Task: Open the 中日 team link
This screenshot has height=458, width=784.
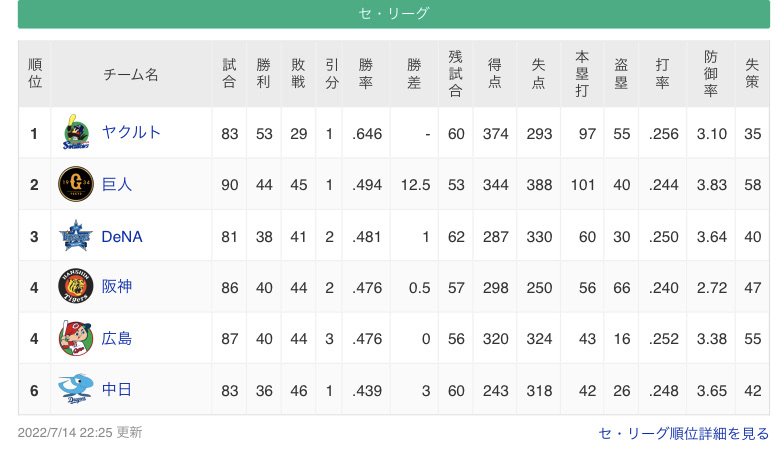Action: click(x=116, y=389)
